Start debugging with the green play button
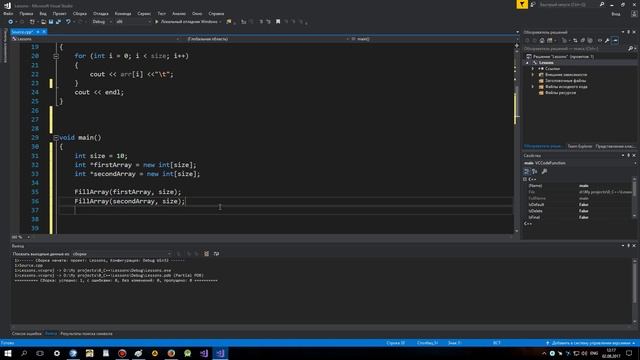This screenshot has width=640, height=360. pyautogui.click(x=156, y=22)
